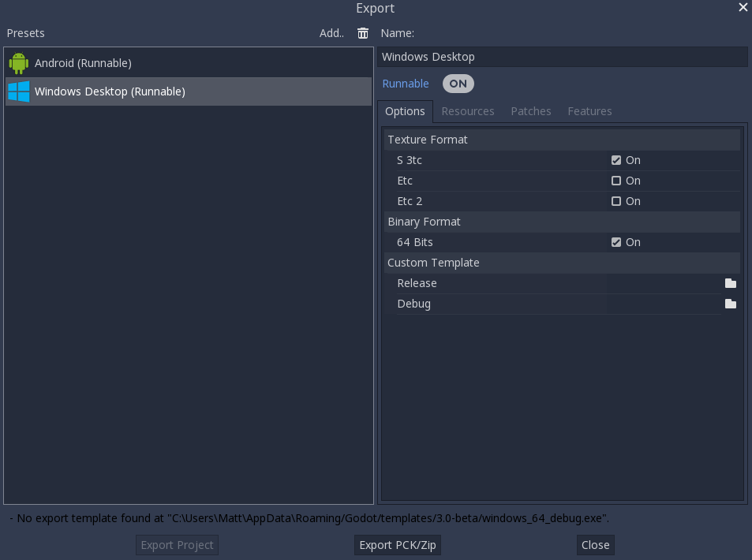This screenshot has height=560, width=752.
Task: Toggle the Runnable ON switch
Action: pyautogui.click(x=458, y=84)
